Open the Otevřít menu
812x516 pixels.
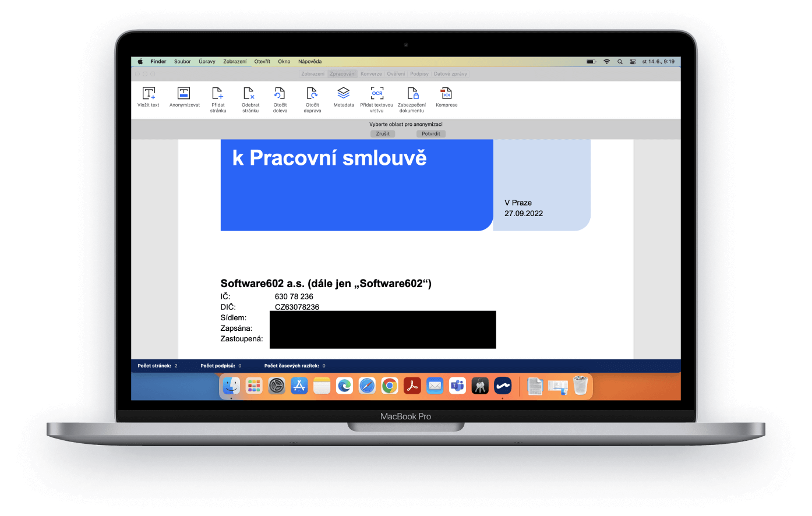262,62
